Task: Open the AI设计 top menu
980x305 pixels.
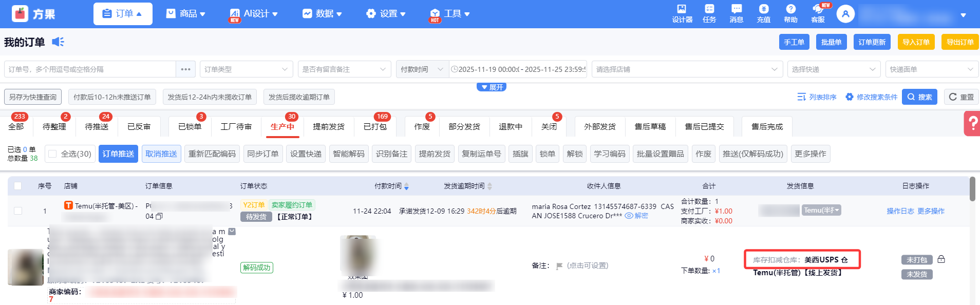Action: coord(254,14)
